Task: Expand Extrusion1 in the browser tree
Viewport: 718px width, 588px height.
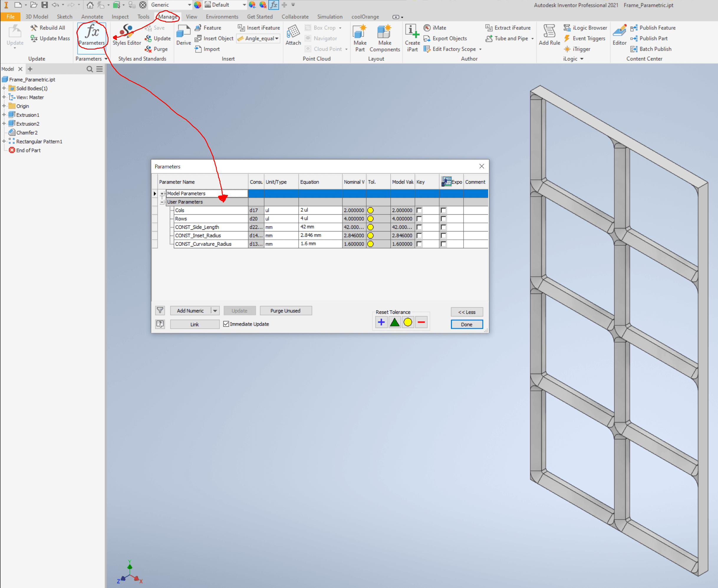Action: (x=4, y=115)
